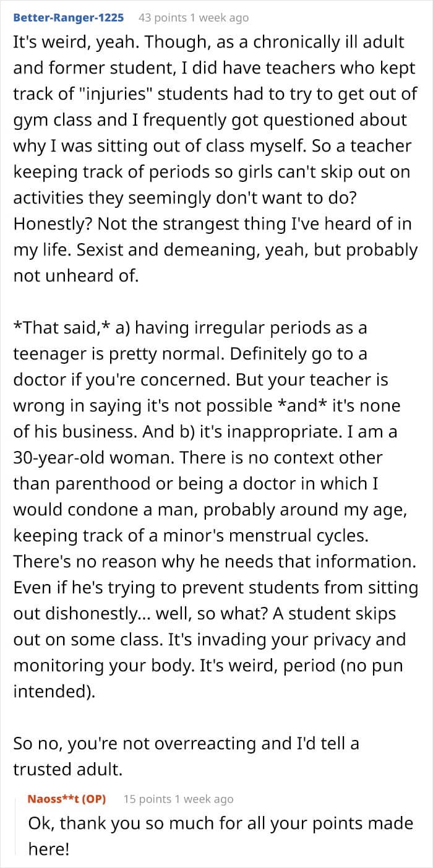Open Better-Ranger-1225's user profile
Viewport: 433px width, 868px height.
pyautogui.click(x=68, y=17)
